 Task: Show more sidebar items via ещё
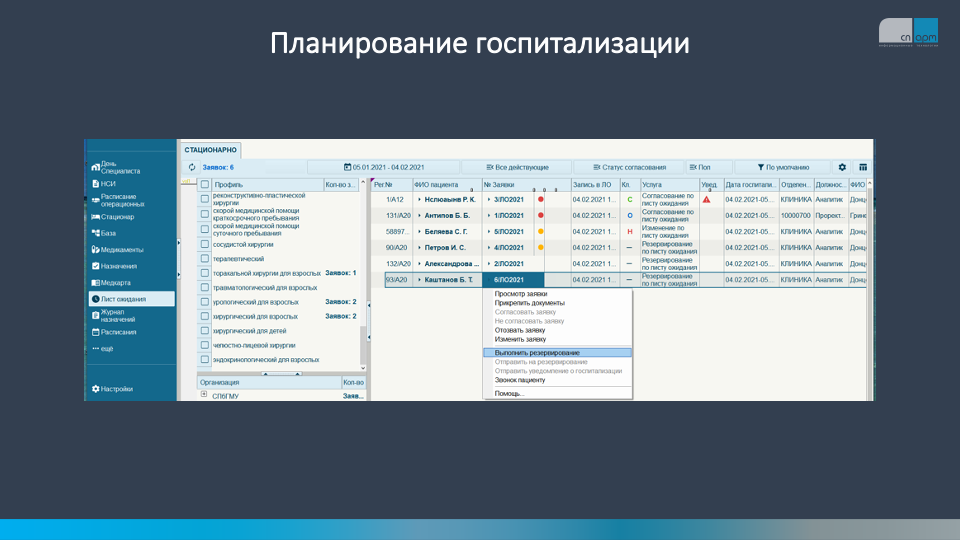(103, 348)
